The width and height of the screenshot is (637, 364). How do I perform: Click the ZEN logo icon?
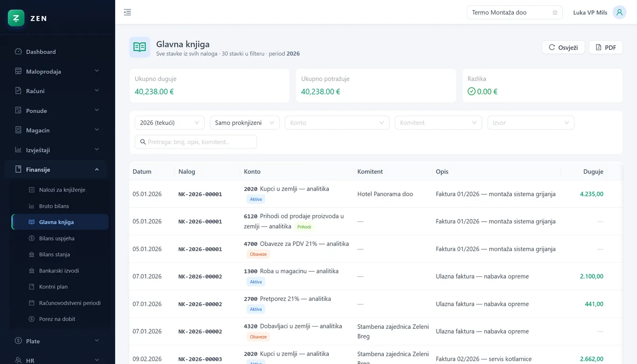pos(16,18)
